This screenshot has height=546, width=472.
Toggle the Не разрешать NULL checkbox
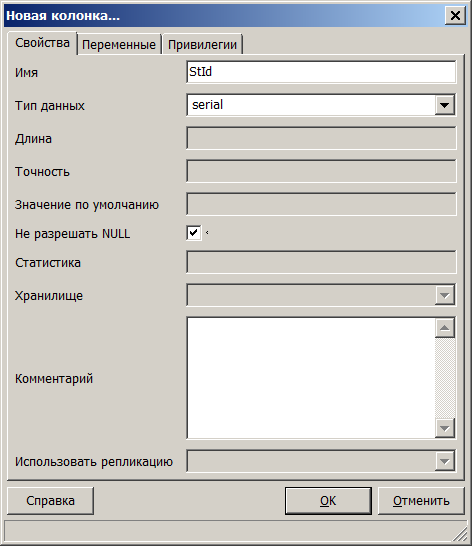[x=194, y=233]
